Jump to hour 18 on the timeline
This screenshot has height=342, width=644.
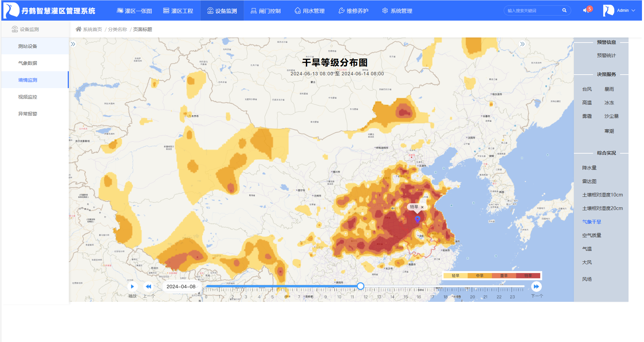point(445,297)
